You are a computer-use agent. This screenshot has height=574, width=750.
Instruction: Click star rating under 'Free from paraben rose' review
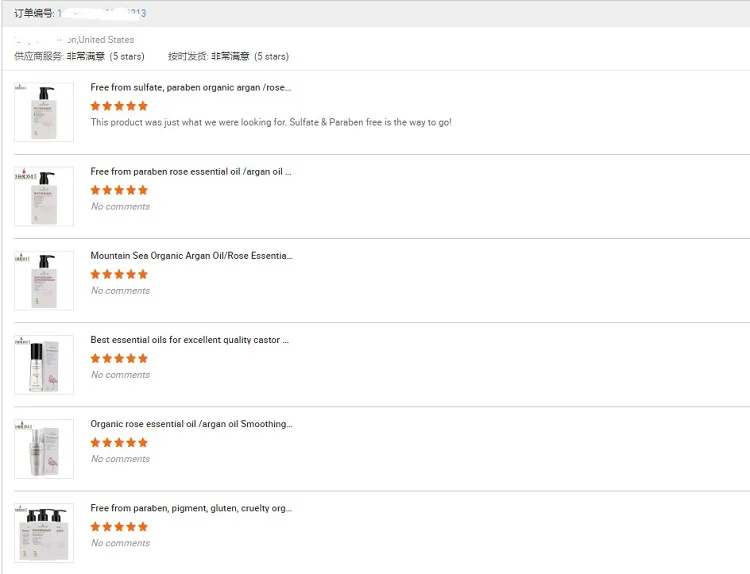pos(119,190)
